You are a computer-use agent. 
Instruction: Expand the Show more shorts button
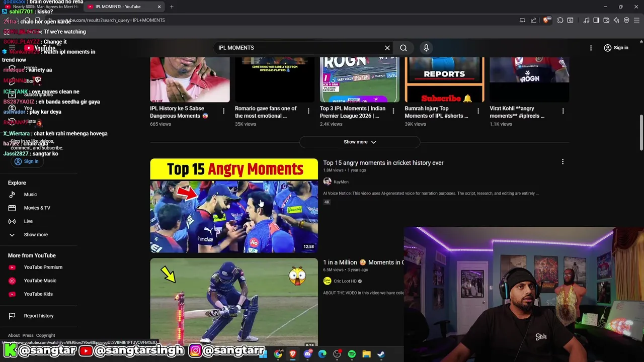[360, 142]
